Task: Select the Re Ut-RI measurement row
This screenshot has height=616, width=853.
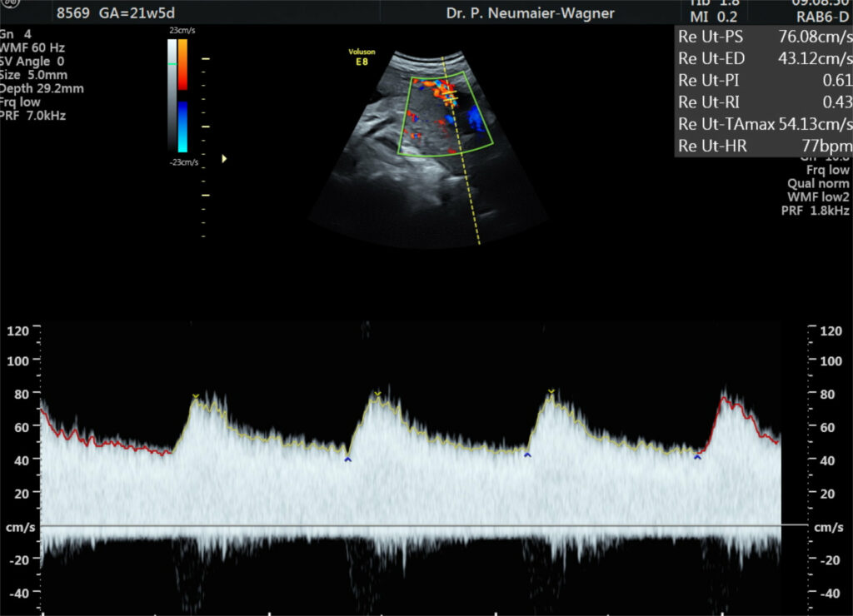Action: 764,102
